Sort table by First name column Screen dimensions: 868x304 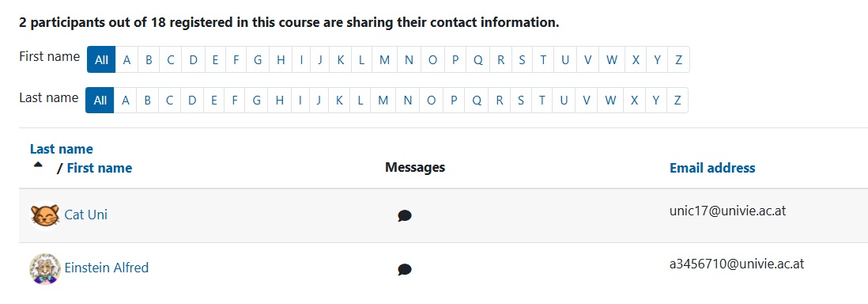click(99, 168)
